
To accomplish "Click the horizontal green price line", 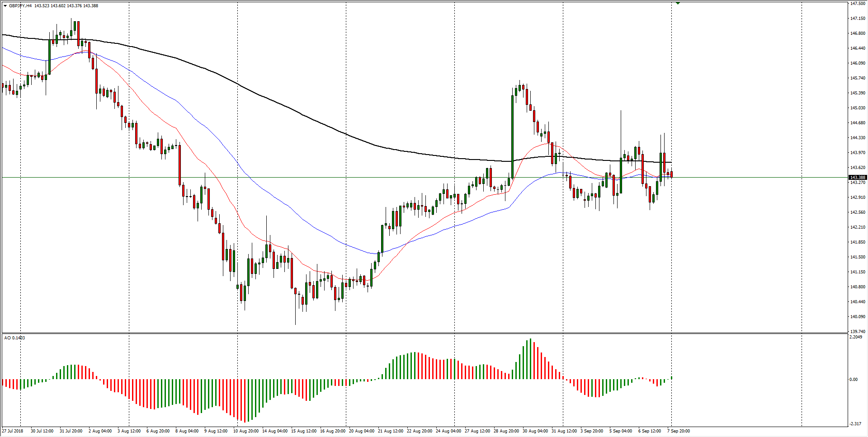I will point(424,178).
